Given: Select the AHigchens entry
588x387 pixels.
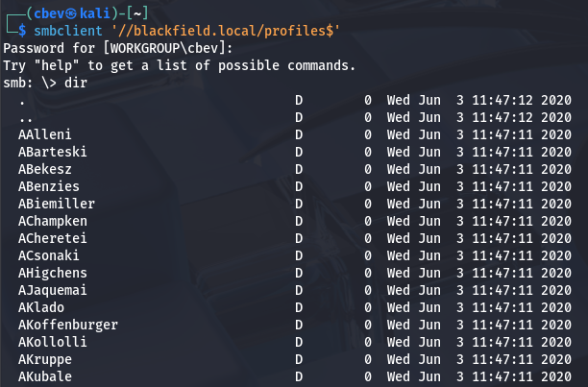Looking at the screenshot, I should tap(52, 273).
